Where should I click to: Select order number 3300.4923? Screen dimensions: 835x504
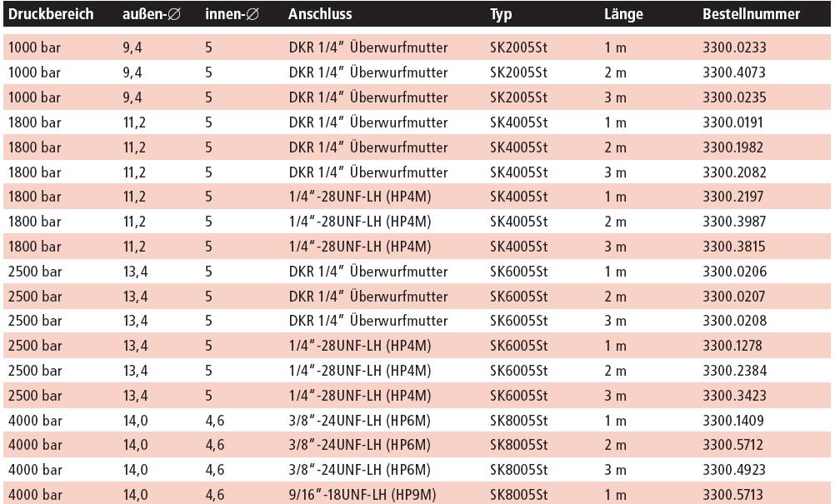733,470
